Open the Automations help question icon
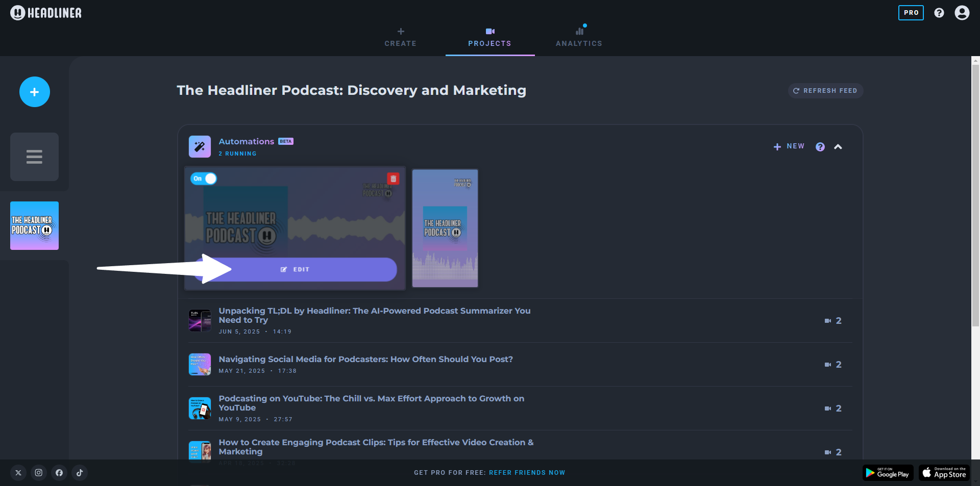The height and width of the screenshot is (486, 980). pos(820,147)
